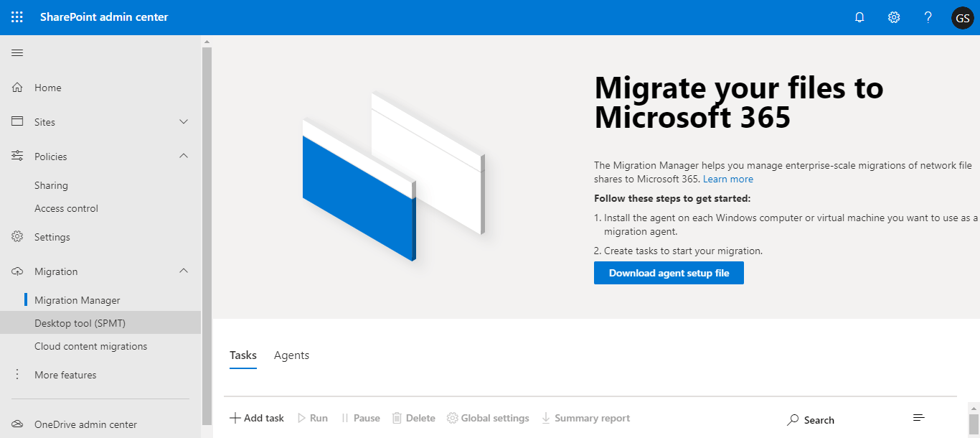Click the Delete label in toolbar

(x=420, y=418)
